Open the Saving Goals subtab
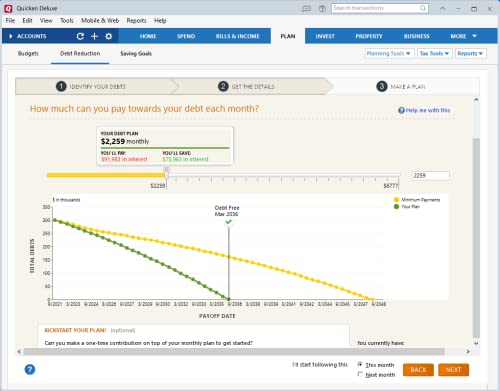 [x=136, y=53]
